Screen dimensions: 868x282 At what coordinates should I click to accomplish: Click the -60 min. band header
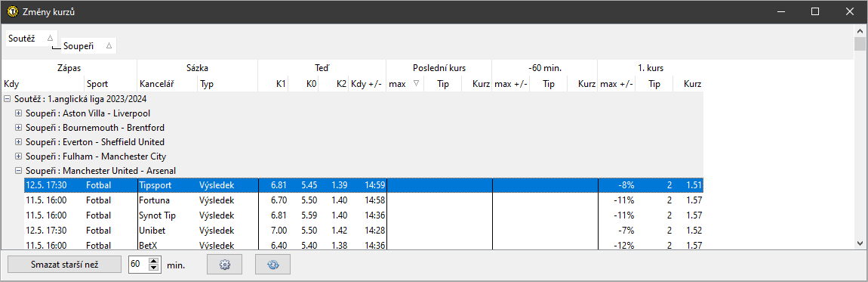coord(545,68)
